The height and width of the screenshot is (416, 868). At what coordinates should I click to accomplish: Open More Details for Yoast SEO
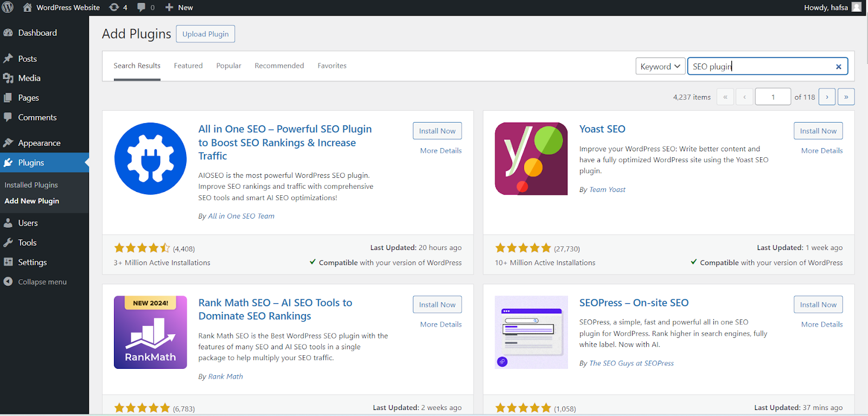pos(822,150)
